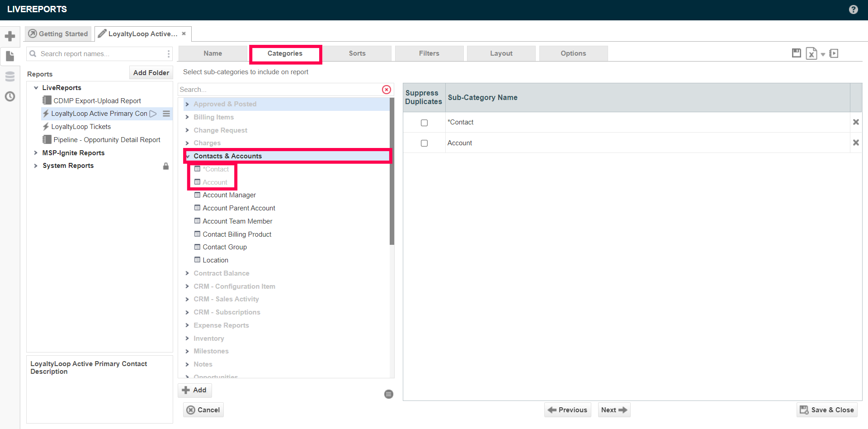This screenshot has height=429, width=868.
Task: Expand CRM - Sales Activity category
Action: tap(187, 299)
